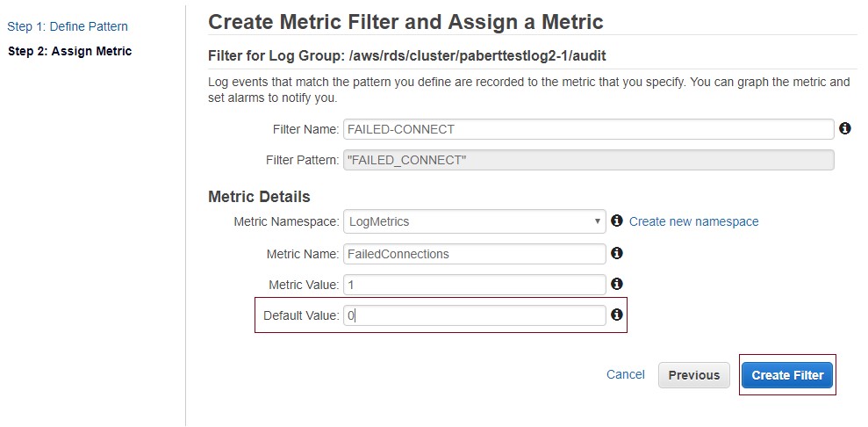Click the info icon beside Metric Value
The image size is (868, 427).
coord(617,284)
